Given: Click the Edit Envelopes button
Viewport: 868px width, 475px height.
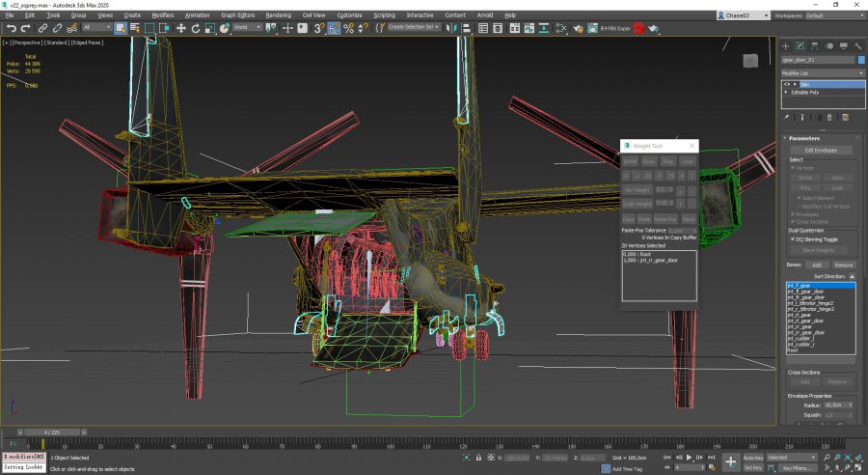Looking at the screenshot, I should point(821,151).
